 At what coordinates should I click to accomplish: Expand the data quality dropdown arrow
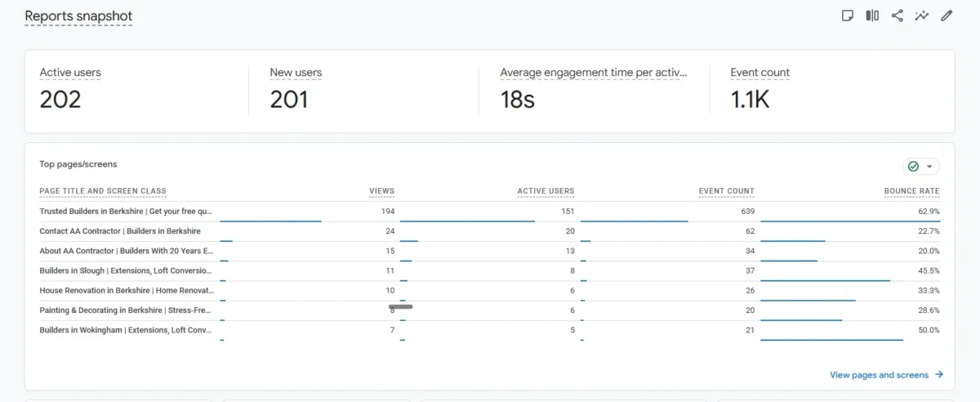coord(929,167)
